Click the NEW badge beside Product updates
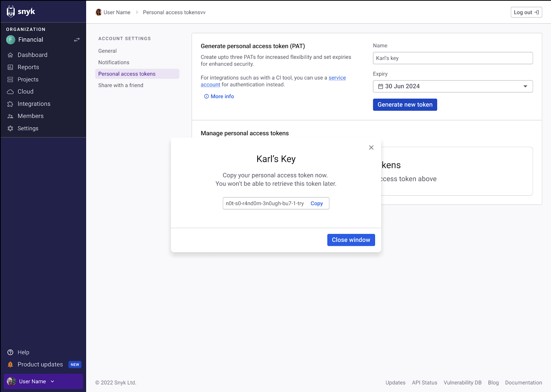This screenshot has height=392, width=551. [x=75, y=364]
